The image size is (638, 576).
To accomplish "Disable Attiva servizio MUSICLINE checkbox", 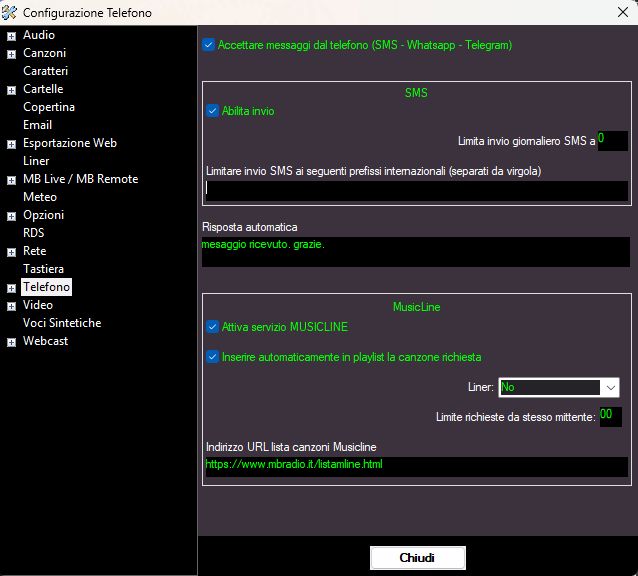I will pyautogui.click(x=212, y=326).
